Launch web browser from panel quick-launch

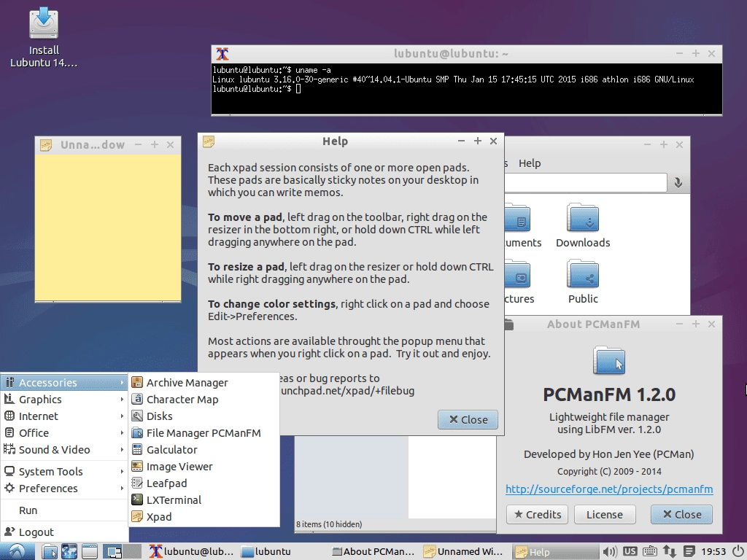(69, 552)
